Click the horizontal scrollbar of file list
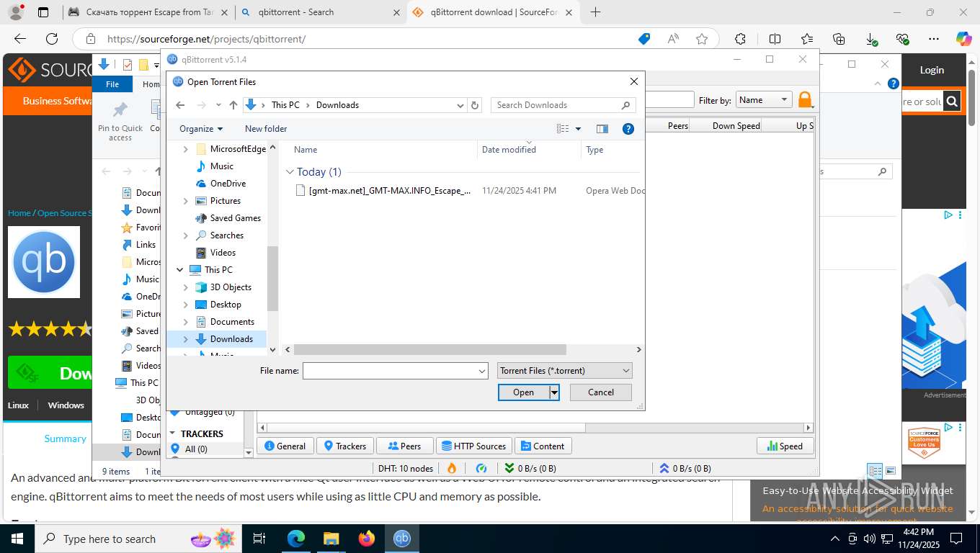This screenshot has height=553, width=980. point(429,349)
